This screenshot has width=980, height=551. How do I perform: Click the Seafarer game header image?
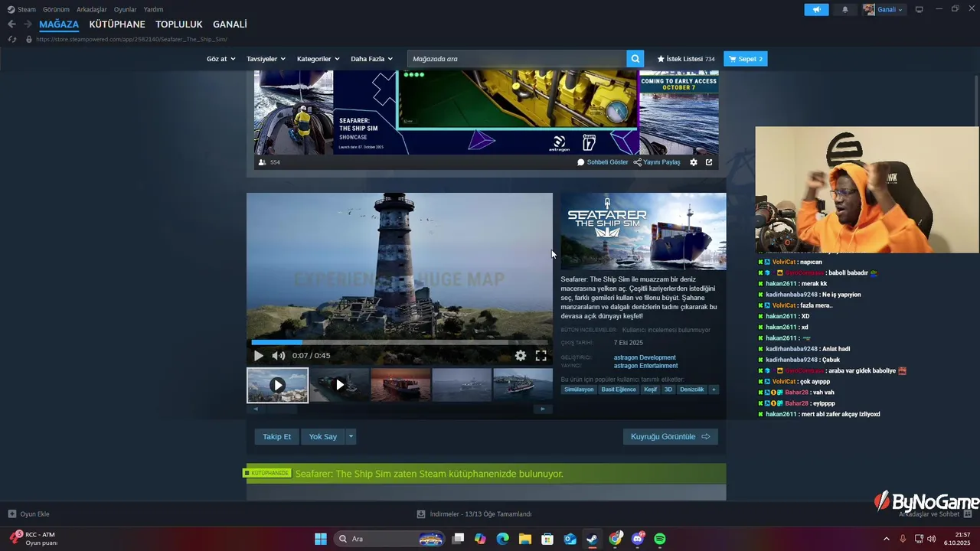[643, 231]
